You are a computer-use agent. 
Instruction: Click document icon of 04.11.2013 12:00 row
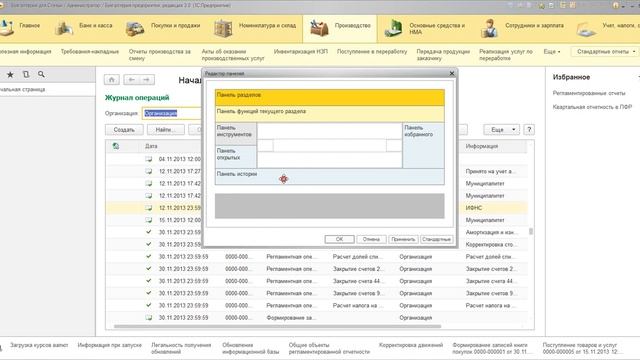pos(149,159)
